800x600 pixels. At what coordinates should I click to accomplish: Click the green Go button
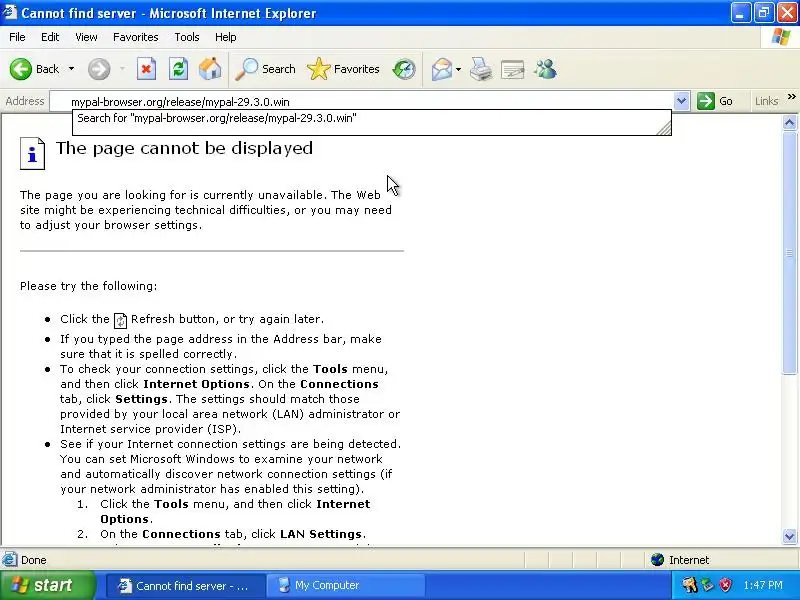click(715, 101)
